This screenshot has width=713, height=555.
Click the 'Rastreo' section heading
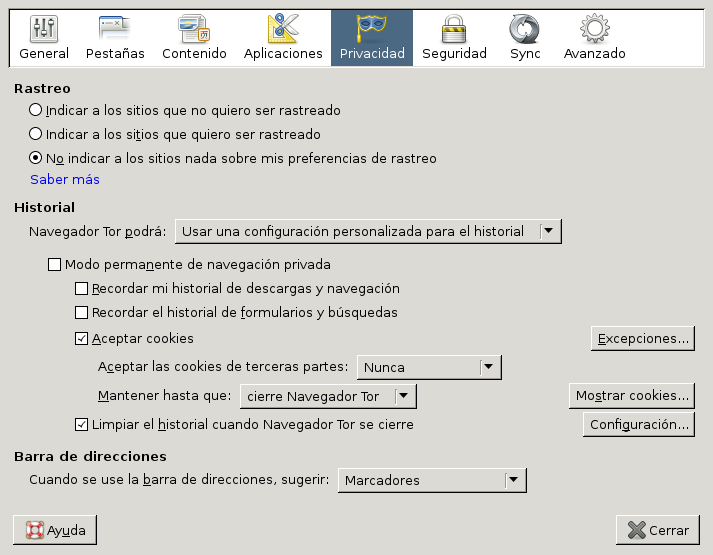pos(42,88)
